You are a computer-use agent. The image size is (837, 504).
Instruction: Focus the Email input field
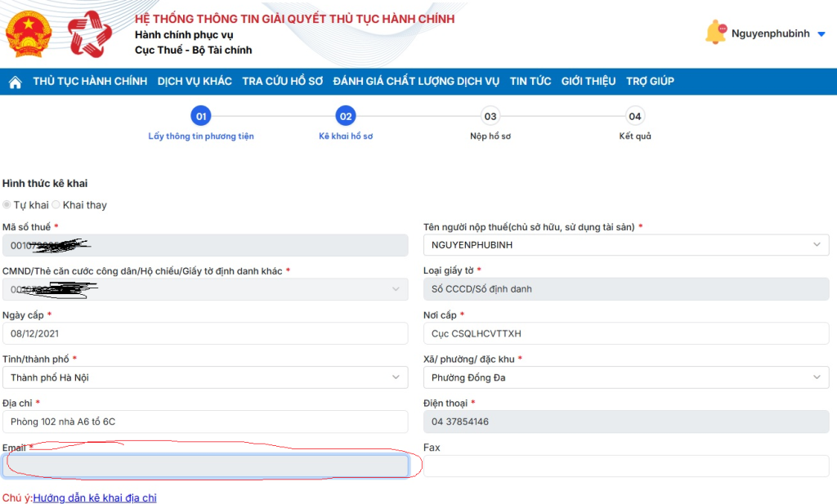coord(205,466)
